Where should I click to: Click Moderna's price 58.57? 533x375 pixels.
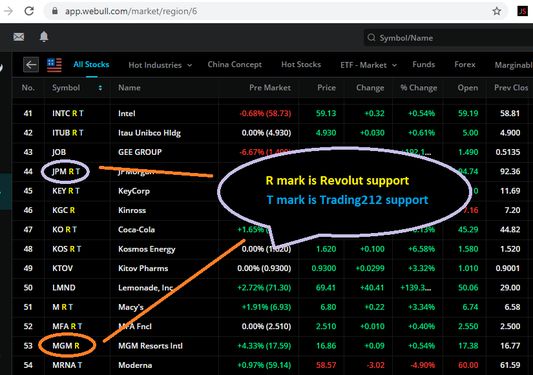(x=326, y=365)
